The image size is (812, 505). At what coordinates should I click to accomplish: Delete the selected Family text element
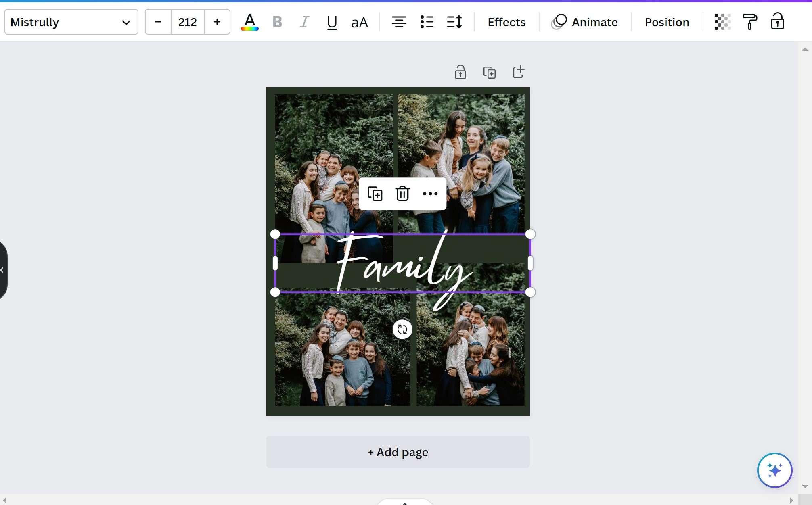point(402,194)
